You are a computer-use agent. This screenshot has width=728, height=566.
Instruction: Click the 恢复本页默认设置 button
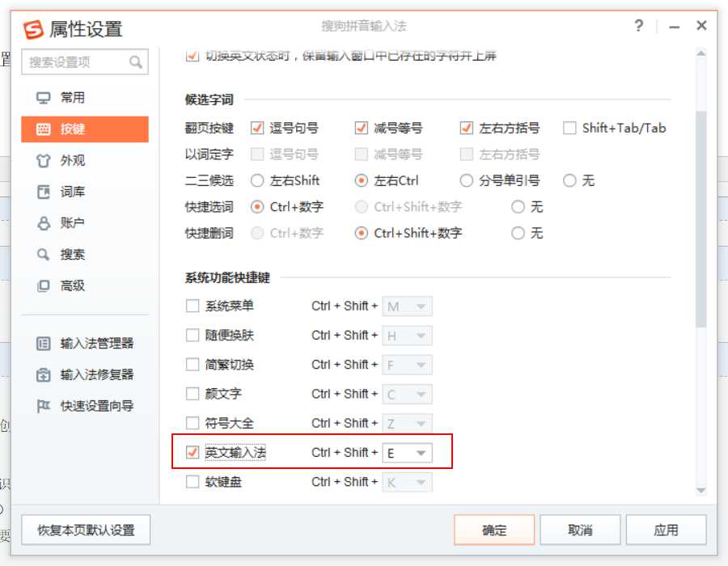pyautogui.click(x=86, y=530)
